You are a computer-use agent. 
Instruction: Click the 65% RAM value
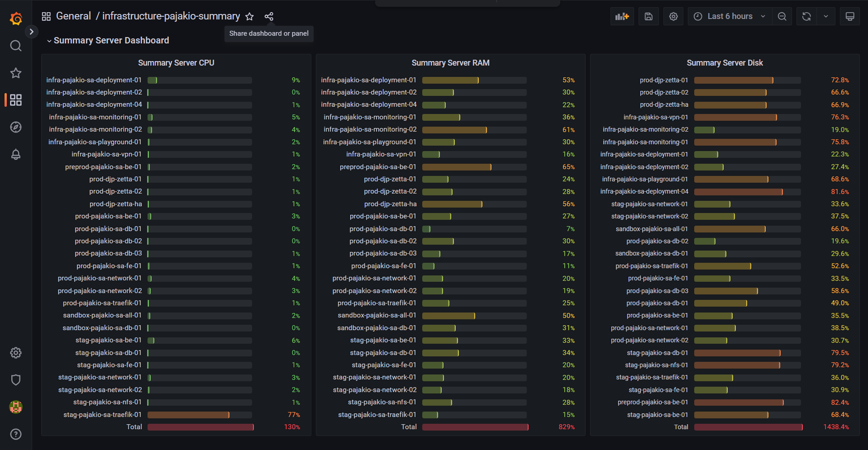point(568,167)
